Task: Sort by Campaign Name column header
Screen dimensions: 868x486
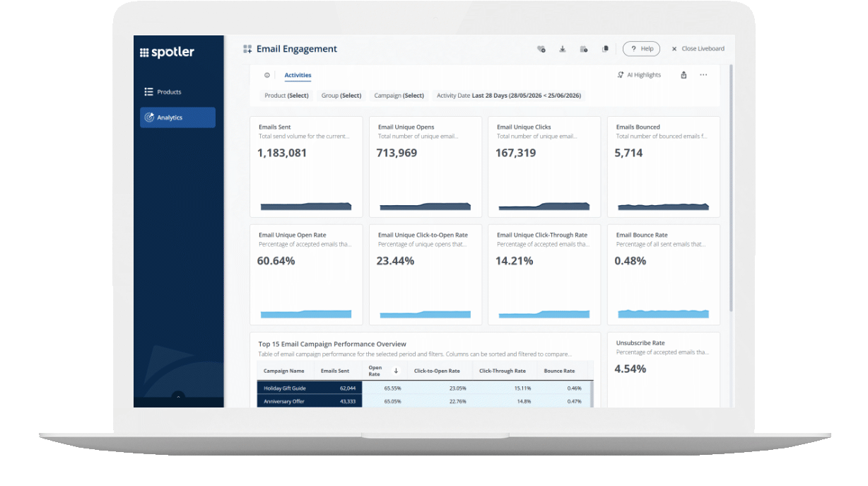Action: (284, 371)
